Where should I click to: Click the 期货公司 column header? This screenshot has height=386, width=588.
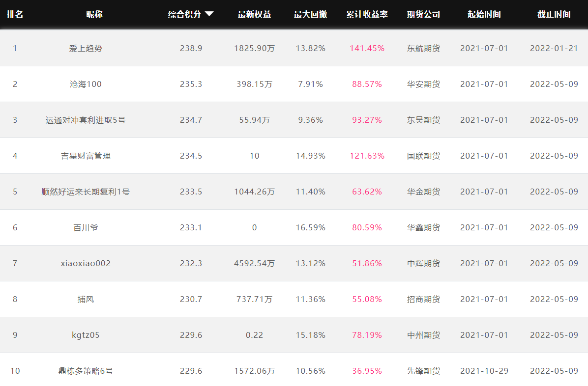(423, 14)
